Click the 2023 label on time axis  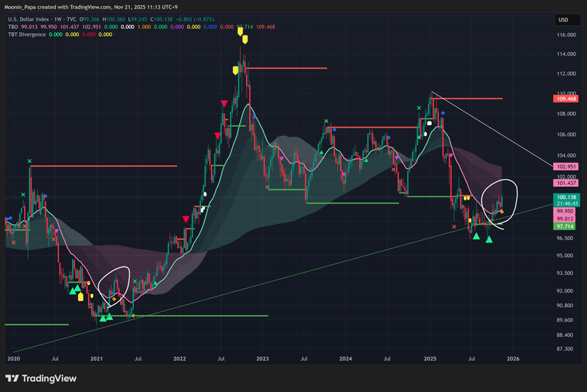coord(262,358)
